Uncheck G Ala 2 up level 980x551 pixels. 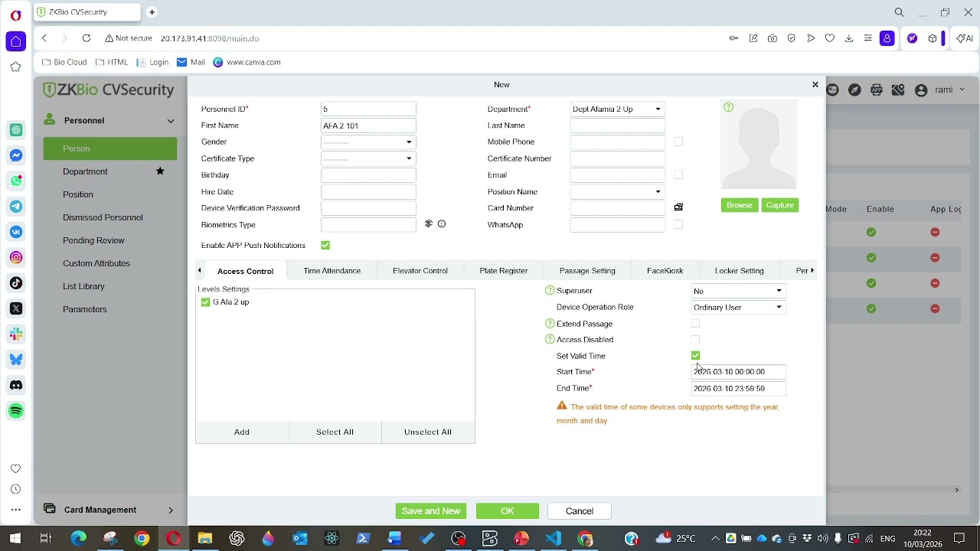click(205, 302)
